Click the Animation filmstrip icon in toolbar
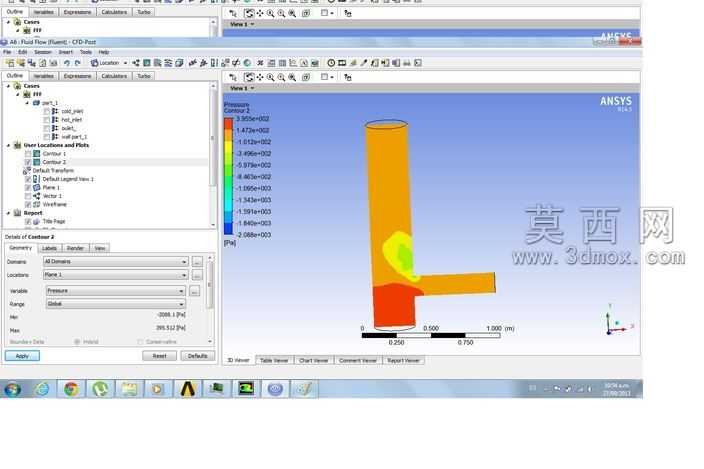 342,63
